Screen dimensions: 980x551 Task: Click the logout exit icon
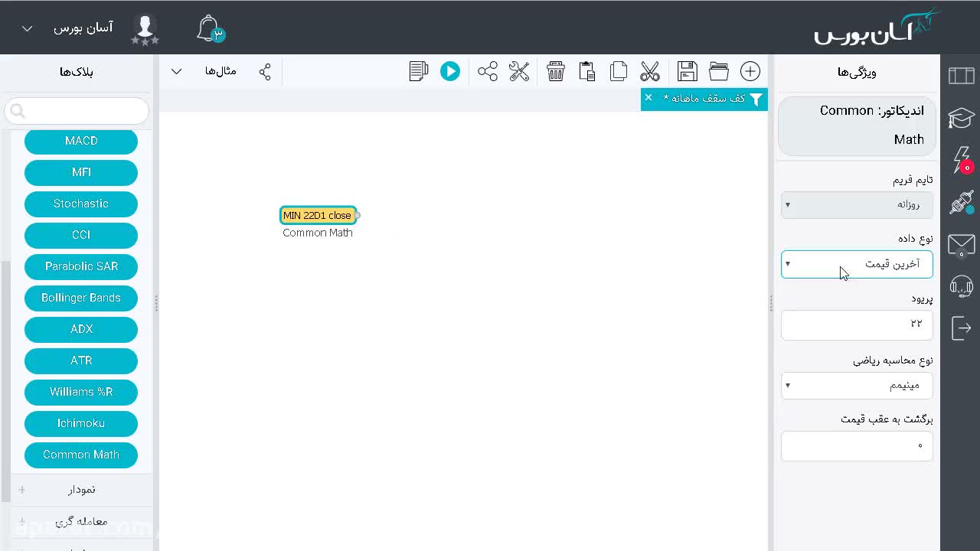962,328
